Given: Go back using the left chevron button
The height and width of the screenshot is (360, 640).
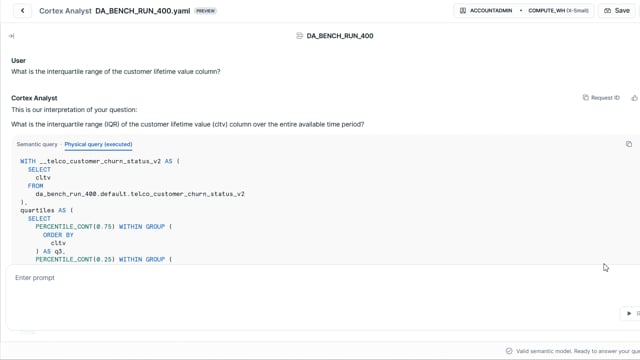Looking at the screenshot, I should [22, 11].
